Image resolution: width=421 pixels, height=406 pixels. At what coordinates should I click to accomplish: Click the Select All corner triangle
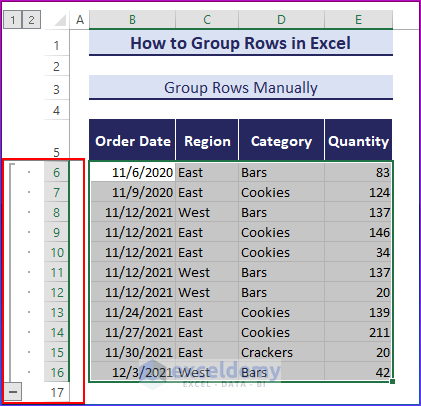click(60, 20)
